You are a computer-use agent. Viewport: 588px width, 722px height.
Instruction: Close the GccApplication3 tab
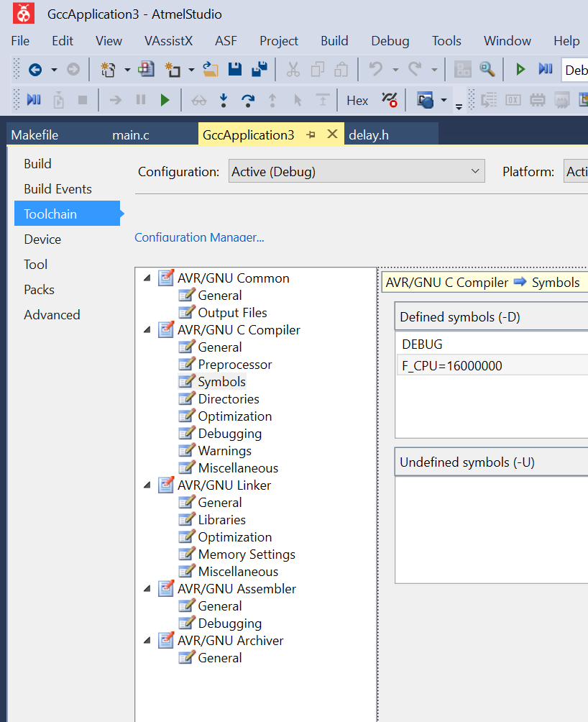[x=332, y=134]
